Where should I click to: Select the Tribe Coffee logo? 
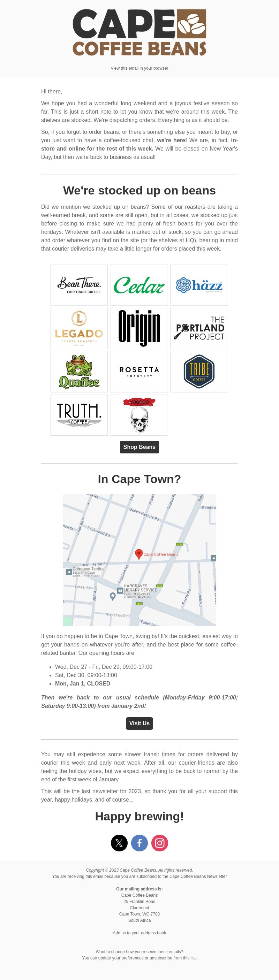pos(199,372)
